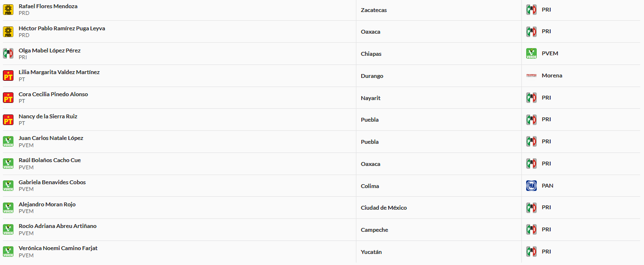Select the name Gabriela Benavides Cobos
644x265 pixels.
(x=52, y=182)
